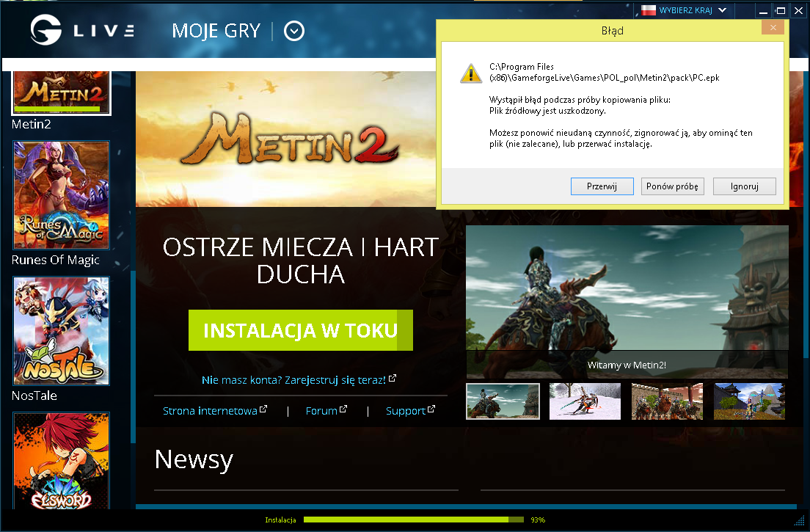The width and height of the screenshot is (810, 532).
Task: Close the Błąd error dialog
Action: [x=773, y=28]
